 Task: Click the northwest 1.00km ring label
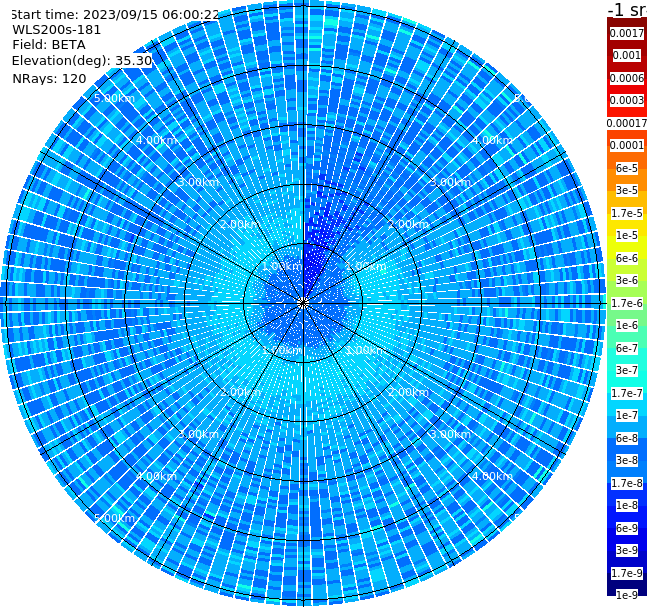pos(283,266)
